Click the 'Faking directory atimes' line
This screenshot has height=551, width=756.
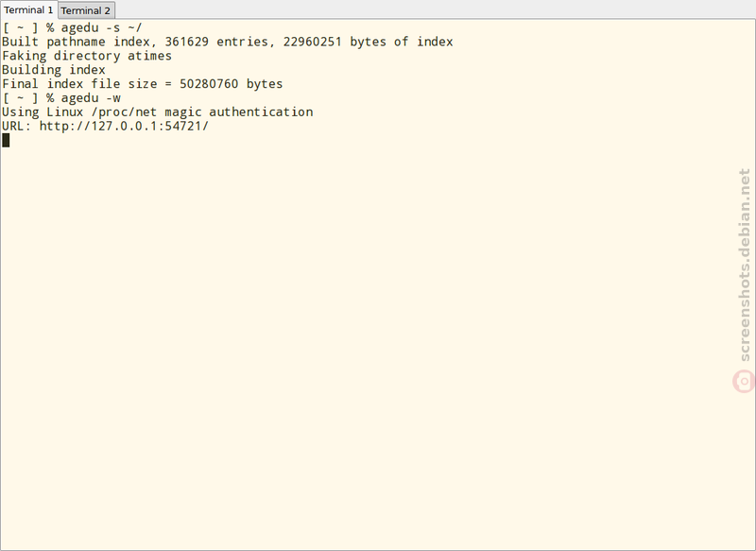point(87,56)
